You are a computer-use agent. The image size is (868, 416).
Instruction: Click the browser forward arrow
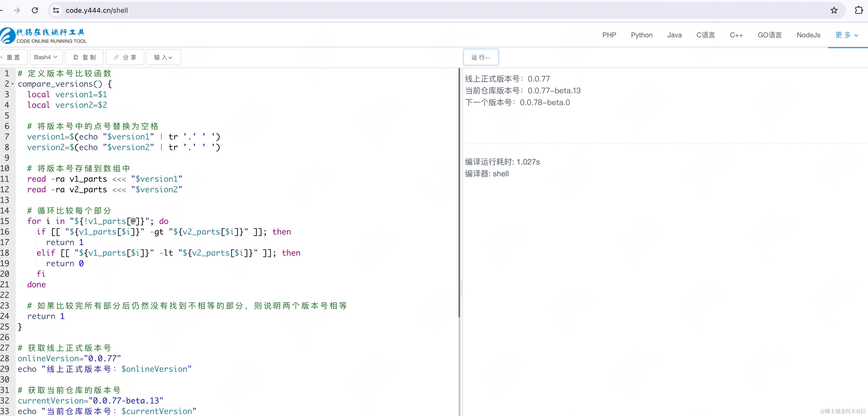pos(17,10)
